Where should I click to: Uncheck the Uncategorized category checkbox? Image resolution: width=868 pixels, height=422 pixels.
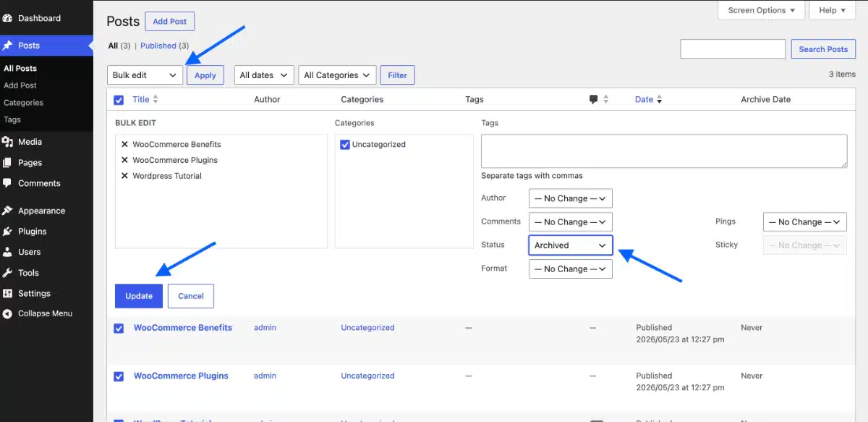click(x=345, y=145)
